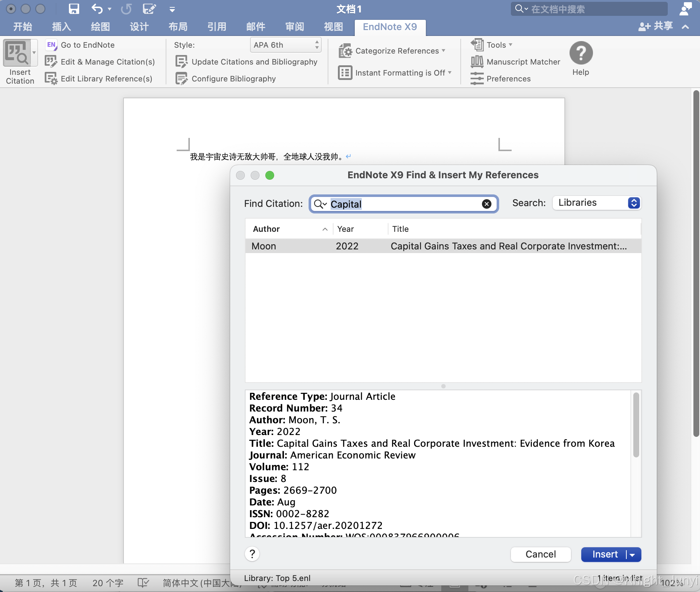Open Configure Bibliography
The width and height of the screenshot is (700, 592).
click(226, 79)
